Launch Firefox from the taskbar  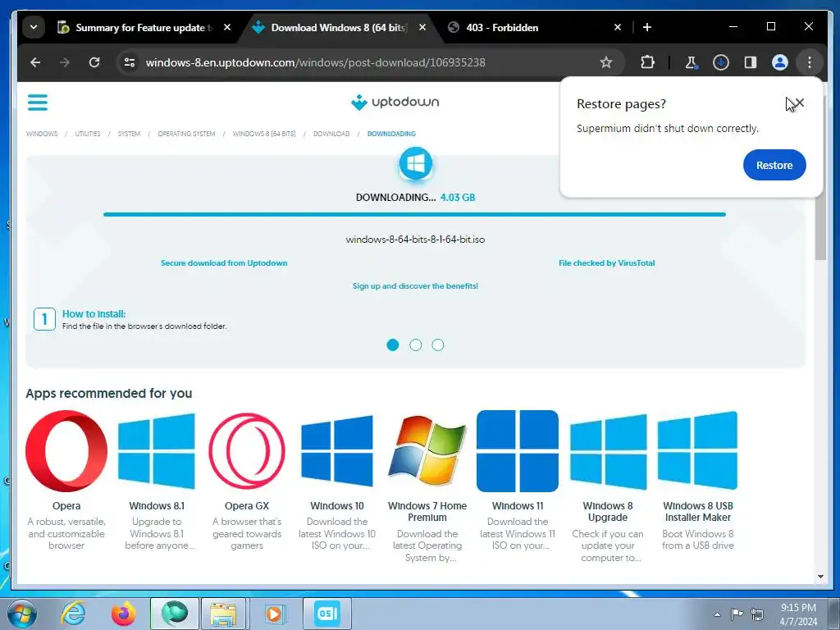(124, 614)
